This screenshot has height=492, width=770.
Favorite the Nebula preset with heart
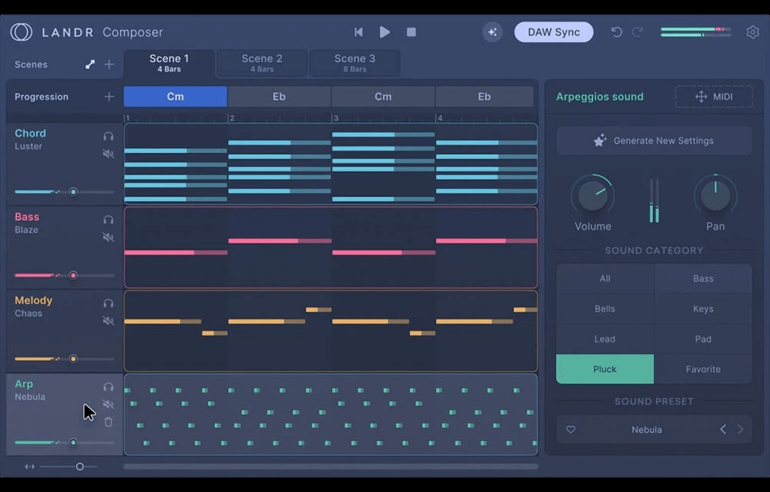tap(571, 430)
